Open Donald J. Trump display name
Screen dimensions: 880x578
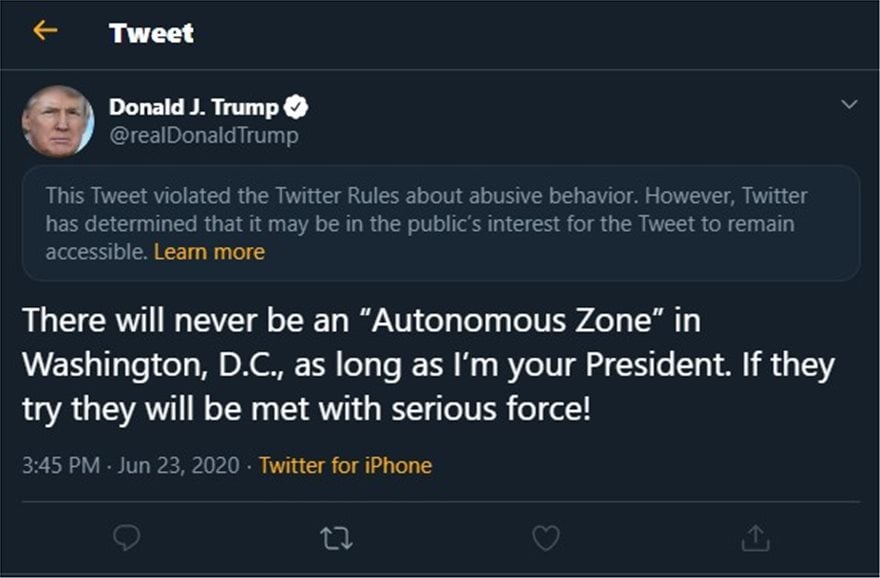point(193,107)
